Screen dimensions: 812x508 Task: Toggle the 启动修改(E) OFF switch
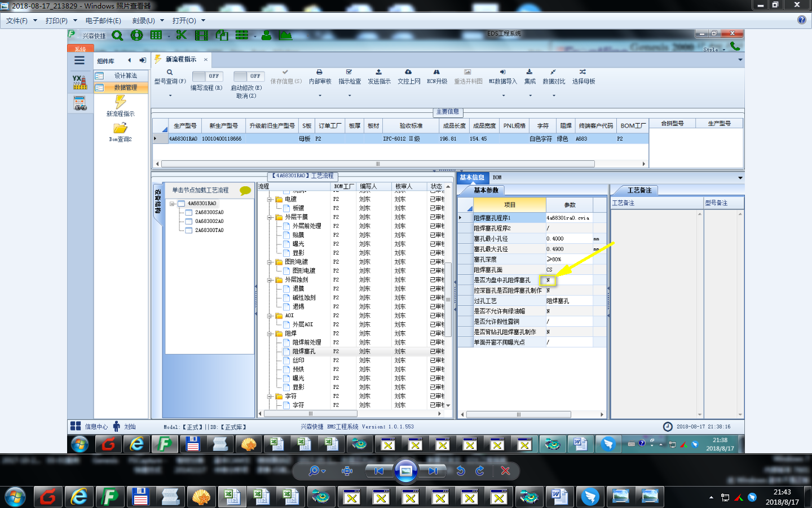tap(249, 76)
